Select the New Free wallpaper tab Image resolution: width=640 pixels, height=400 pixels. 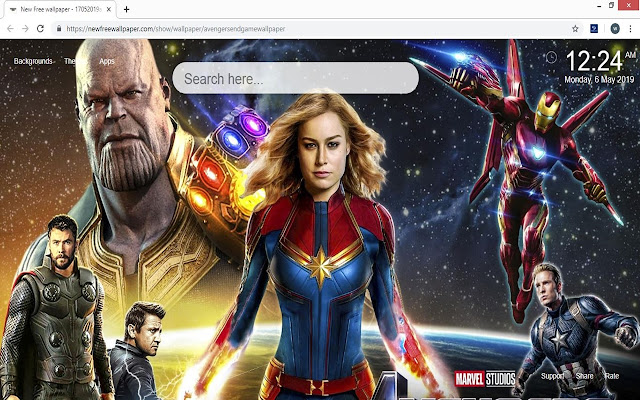(x=60, y=9)
